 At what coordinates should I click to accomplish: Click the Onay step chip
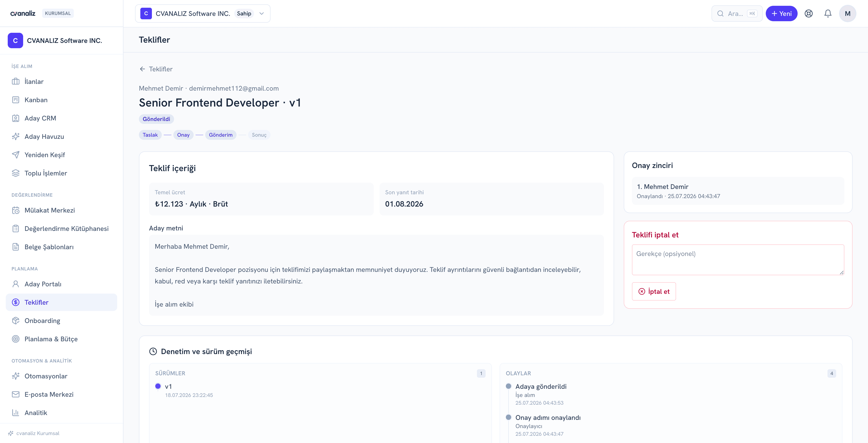[x=183, y=135]
